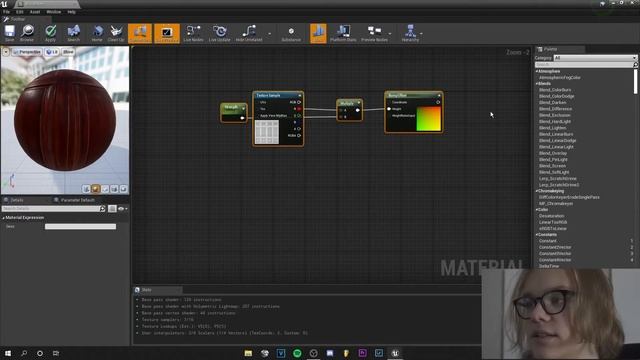Toggle the highlighted Live Preview toolbar button

[167, 33]
